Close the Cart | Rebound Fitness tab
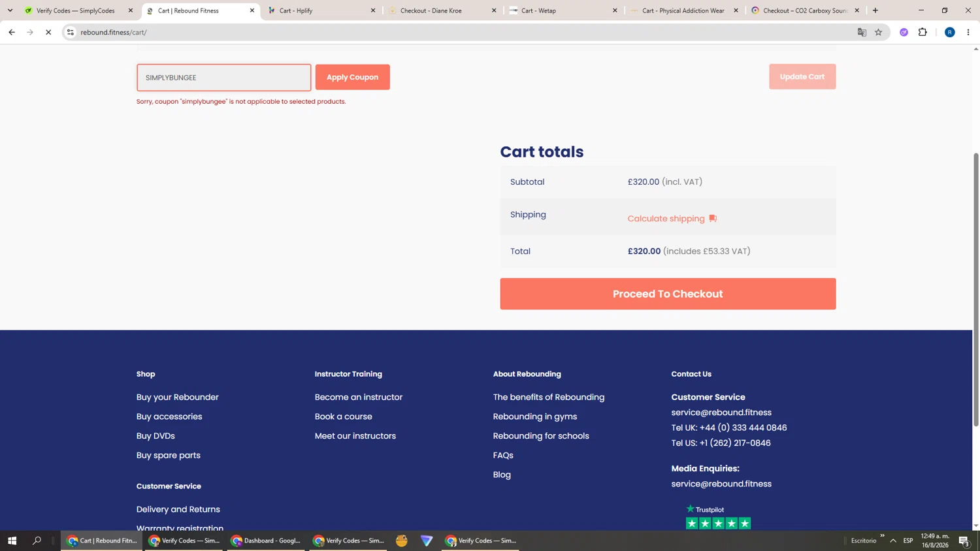 tap(252, 10)
